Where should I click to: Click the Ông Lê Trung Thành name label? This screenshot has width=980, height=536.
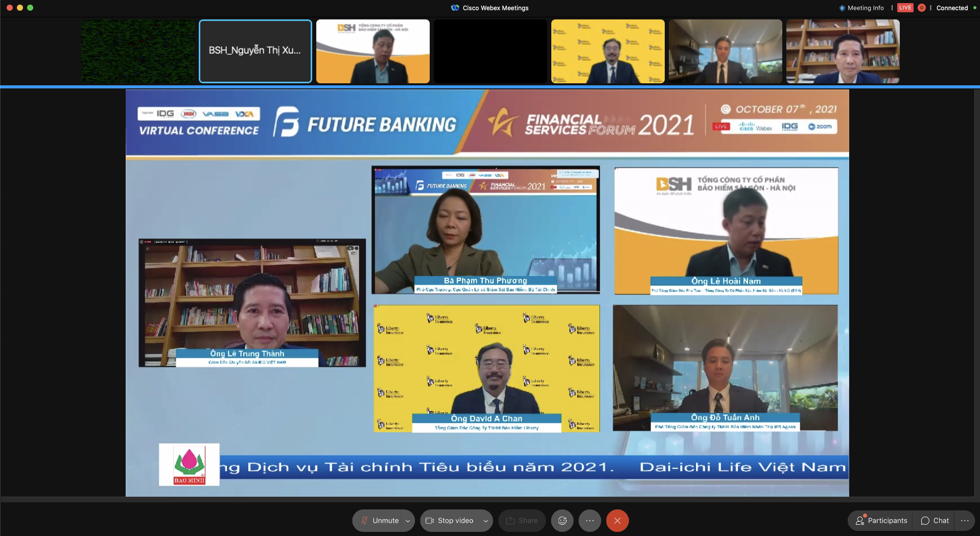click(247, 354)
